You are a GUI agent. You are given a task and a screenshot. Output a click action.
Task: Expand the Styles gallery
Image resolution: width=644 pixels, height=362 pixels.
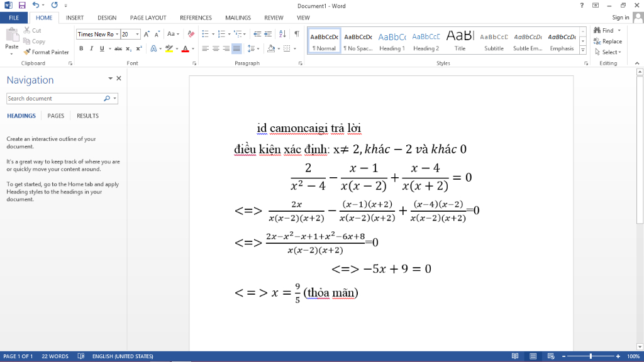pyautogui.click(x=583, y=50)
